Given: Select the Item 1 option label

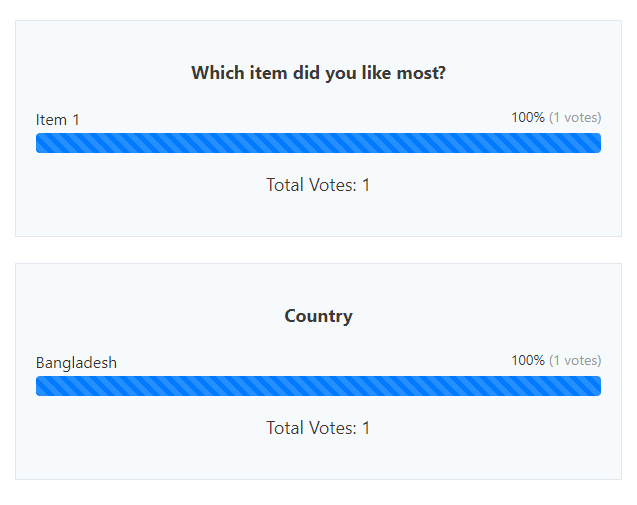Looking at the screenshot, I should (x=58, y=120).
